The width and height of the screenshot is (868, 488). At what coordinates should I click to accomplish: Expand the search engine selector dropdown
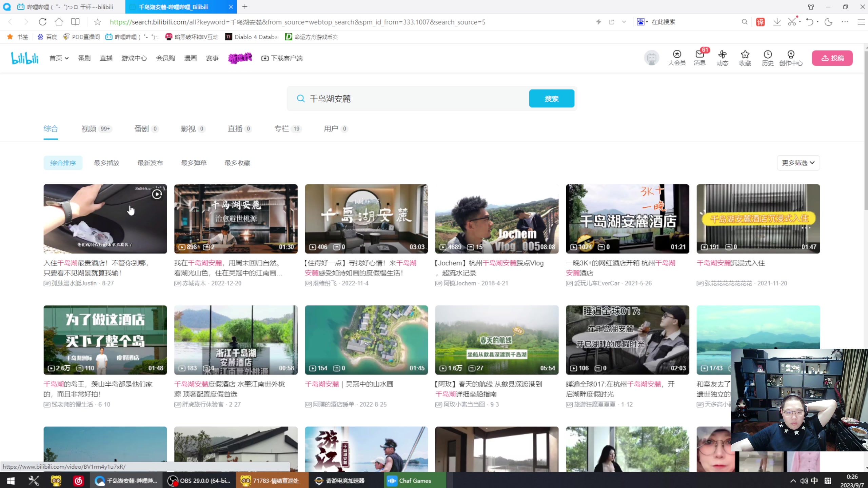(x=647, y=22)
